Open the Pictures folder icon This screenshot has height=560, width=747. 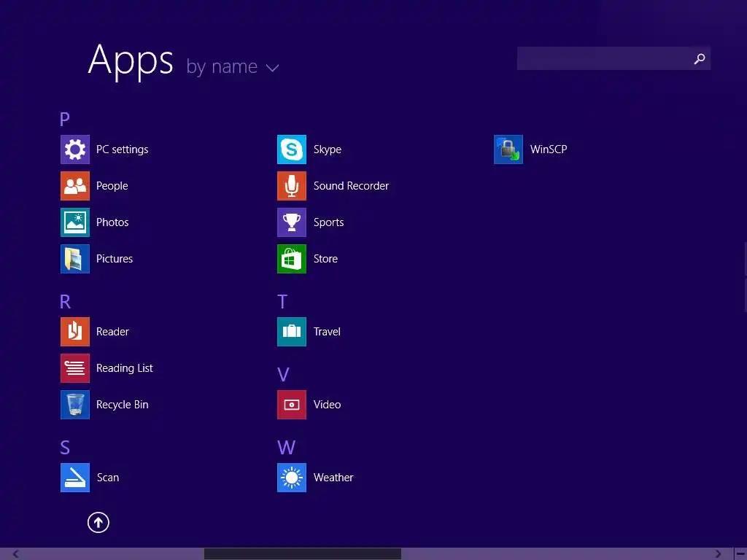[x=75, y=259]
